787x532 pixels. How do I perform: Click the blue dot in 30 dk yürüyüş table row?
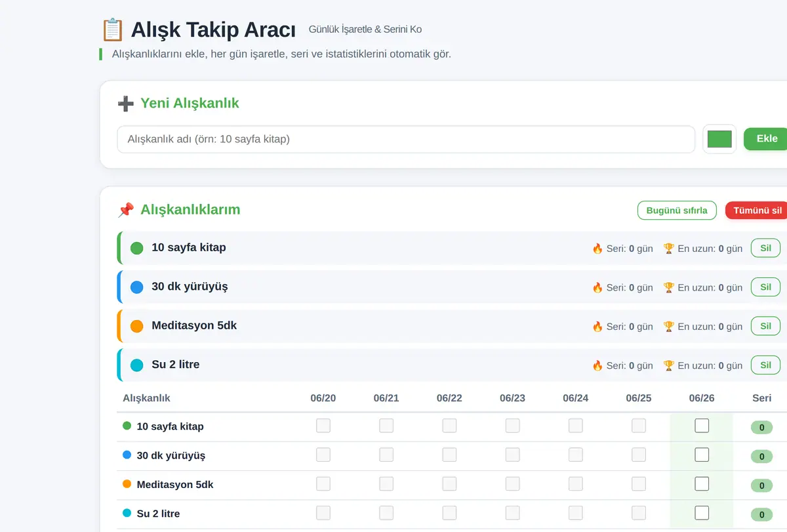127,455
